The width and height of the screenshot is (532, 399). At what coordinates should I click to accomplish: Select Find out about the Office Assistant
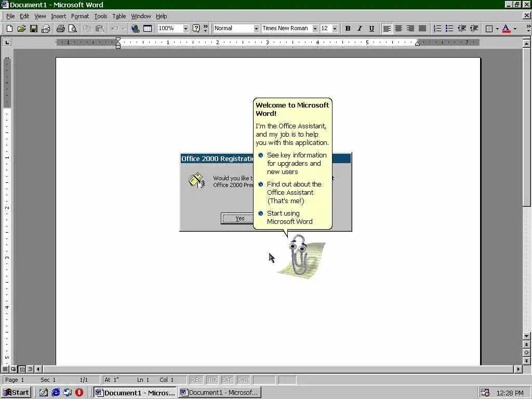coord(290,192)
